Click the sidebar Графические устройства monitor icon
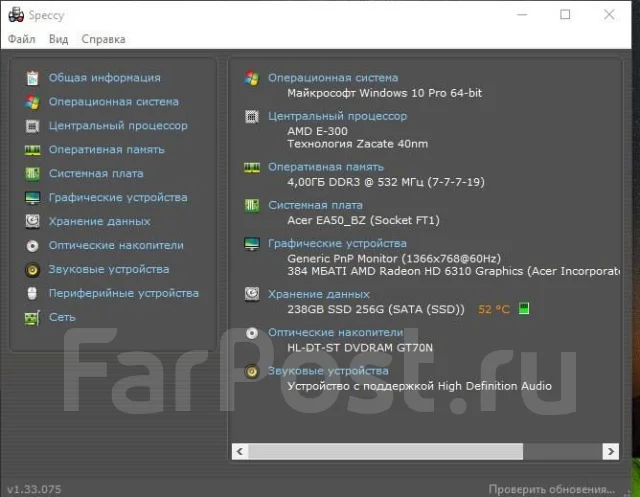 (x=32, y=198)
